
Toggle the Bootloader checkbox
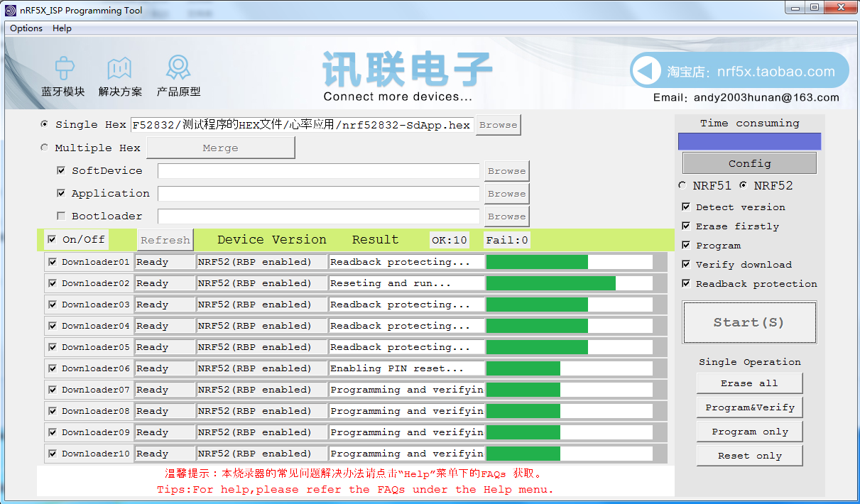tap(61, 216)
